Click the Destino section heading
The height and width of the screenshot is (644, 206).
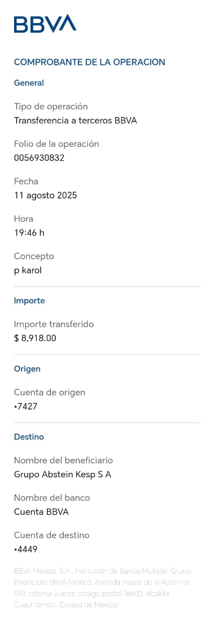click(x=29, y=437)
